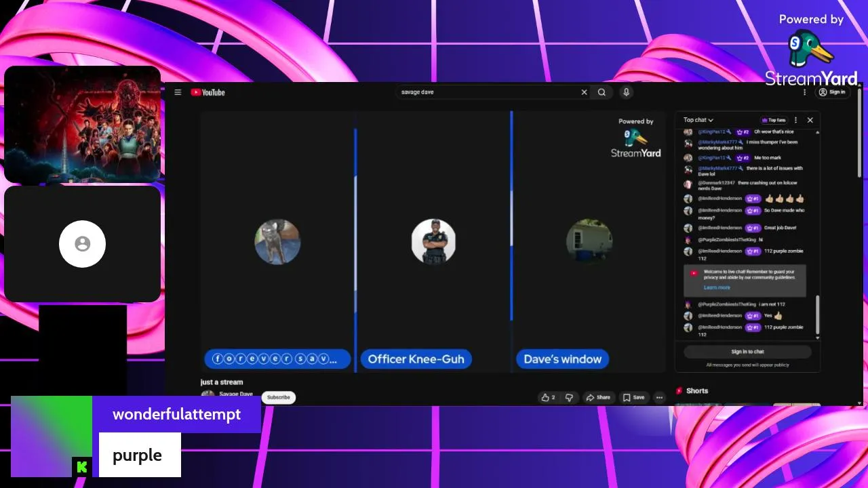Click the Shorts section heading

696,390
